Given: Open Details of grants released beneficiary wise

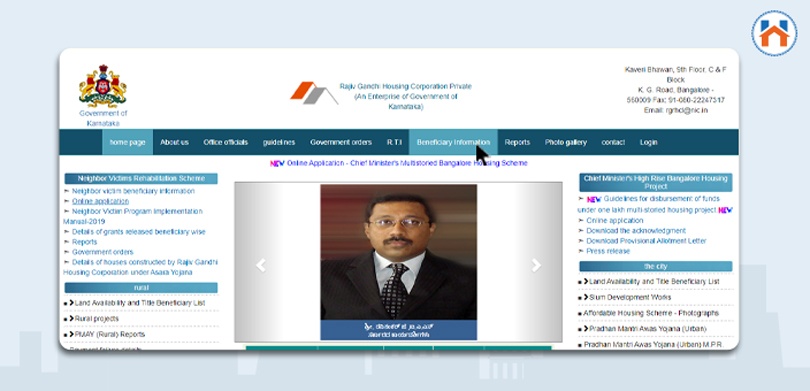Looking at the screenshot, I should 138,232.
